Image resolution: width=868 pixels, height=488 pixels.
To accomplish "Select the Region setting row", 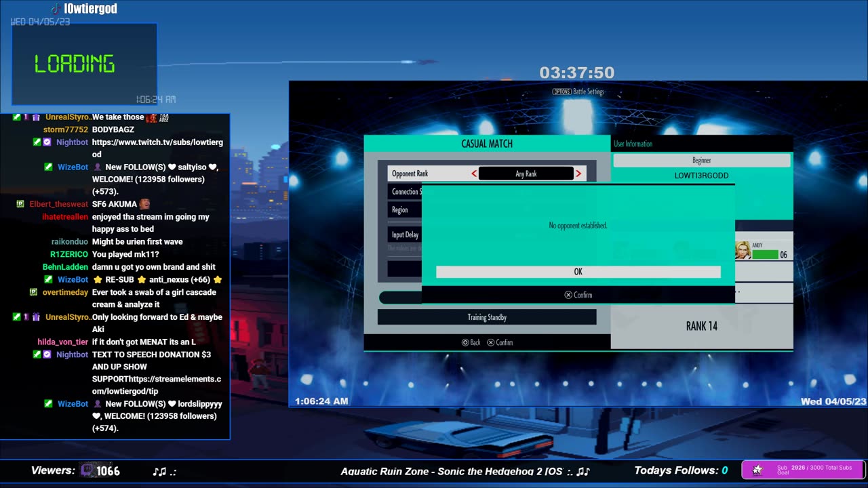I will point(405,210).
